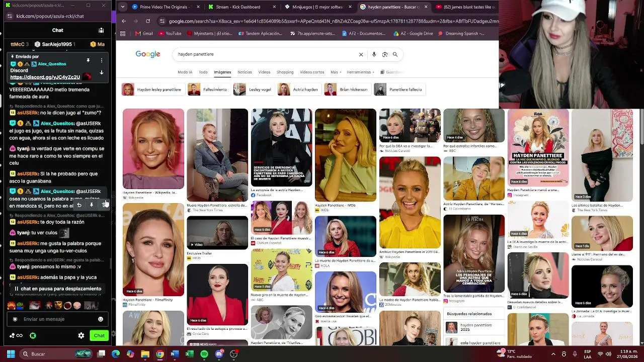
Task: Switch to Modo IA results
Action: click(x=185, y=72)
